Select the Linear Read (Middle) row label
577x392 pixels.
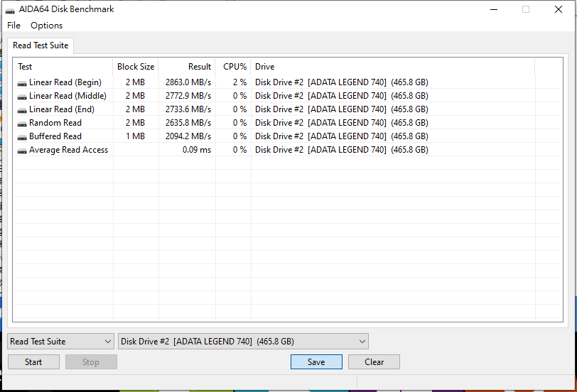coord(68,96)
